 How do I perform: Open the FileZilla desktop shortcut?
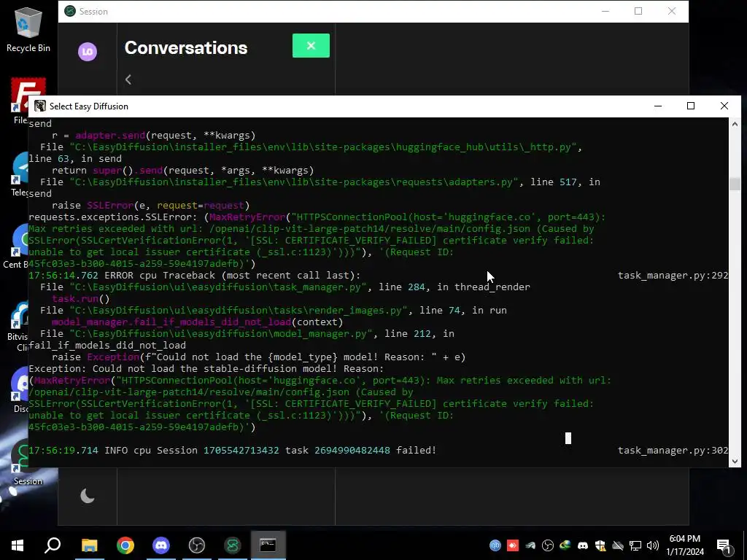click(x=20, y=101)
